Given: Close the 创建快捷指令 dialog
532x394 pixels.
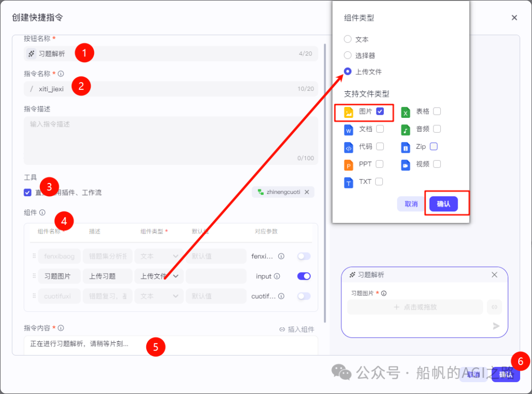Looking at the screenshot, I should [514, 18].
